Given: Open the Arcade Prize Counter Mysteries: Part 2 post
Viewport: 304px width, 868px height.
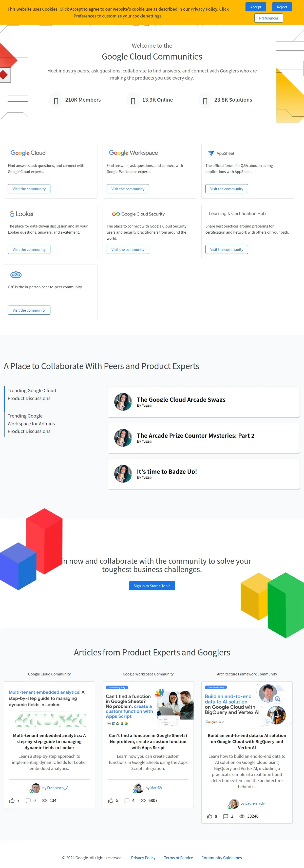Looking at the screenshot, I should click(x=196, y=435).
